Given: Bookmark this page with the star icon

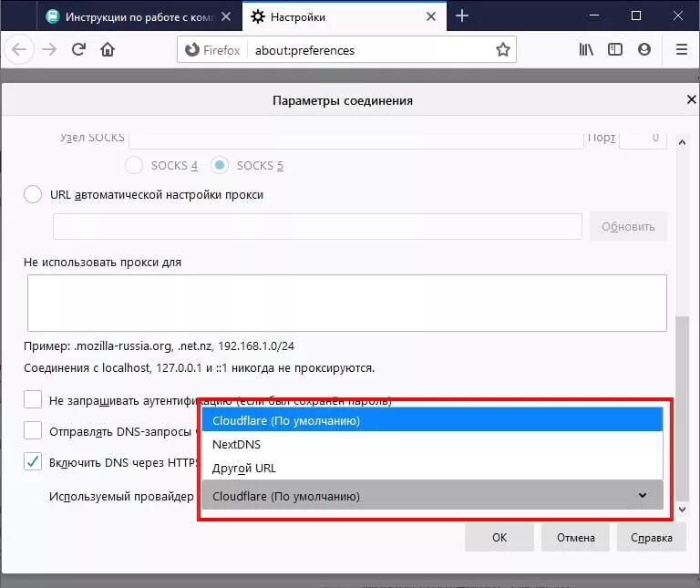Looking at the screenshot, I should point(503,49).
